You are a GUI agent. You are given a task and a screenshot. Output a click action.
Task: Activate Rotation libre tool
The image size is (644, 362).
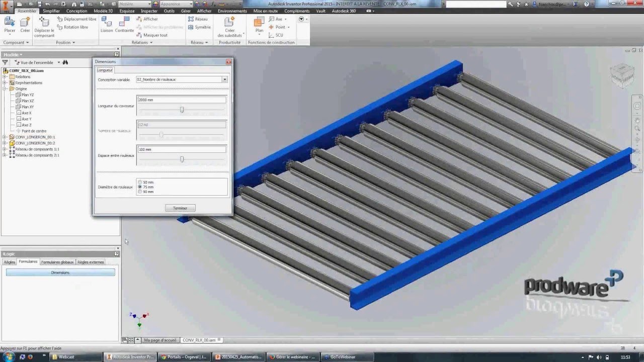[72, 27]
